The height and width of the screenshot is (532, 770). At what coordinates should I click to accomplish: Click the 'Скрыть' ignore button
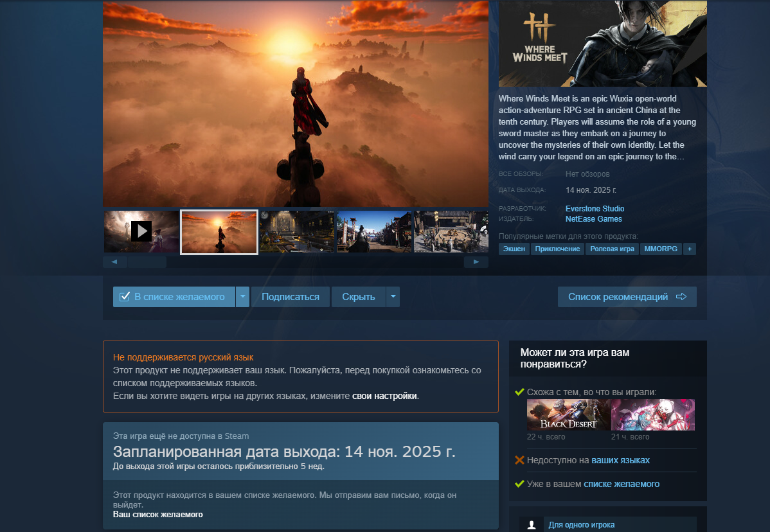pos(359,297)
